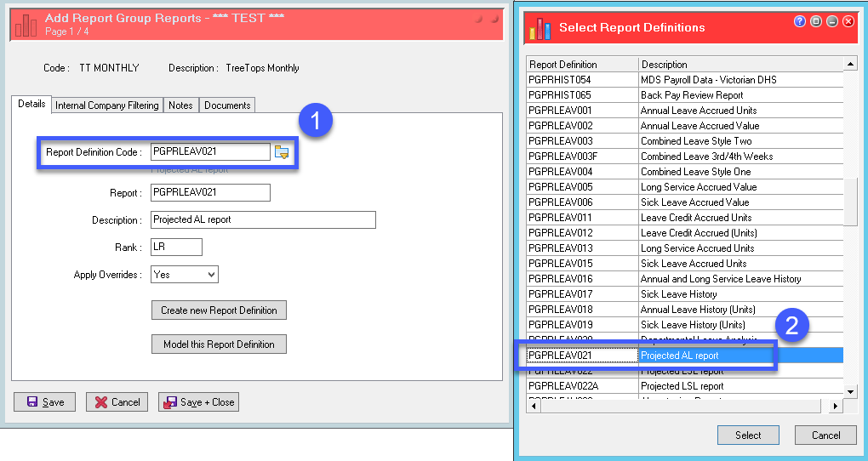Open the Documents tab
This screenshot has width=868, height=461.
(227, 105)
